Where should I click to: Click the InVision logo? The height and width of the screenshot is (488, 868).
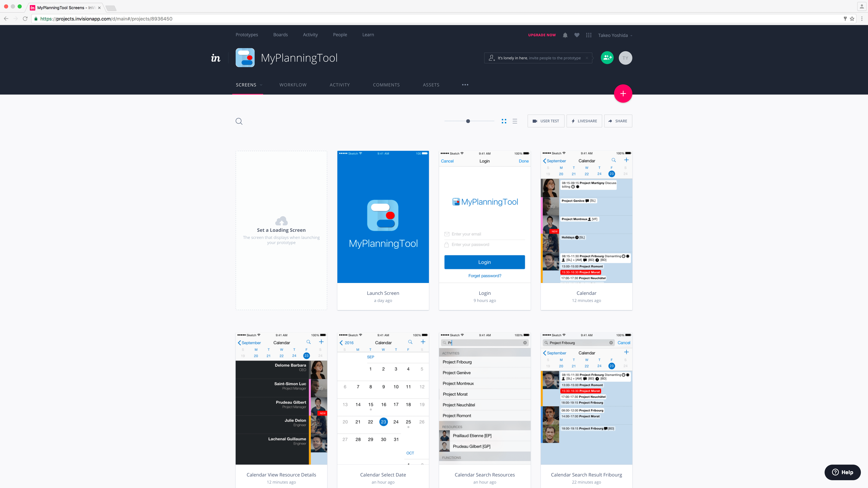click(216, 58)
